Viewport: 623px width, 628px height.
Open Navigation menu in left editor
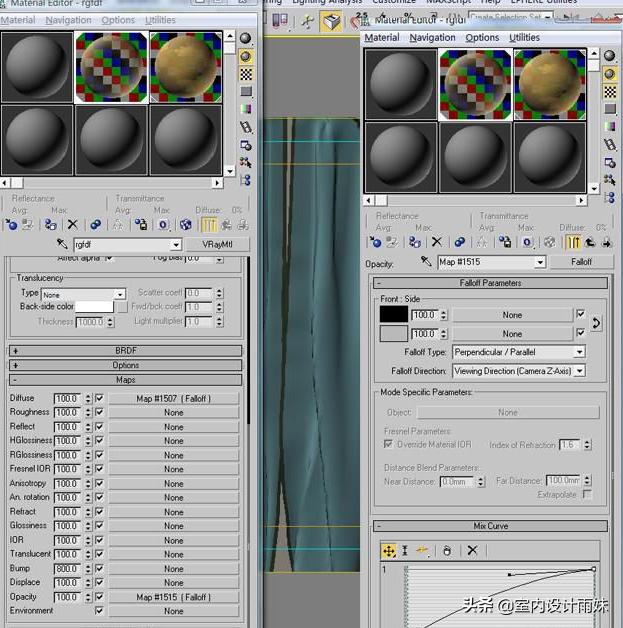[x=68, y=20]
